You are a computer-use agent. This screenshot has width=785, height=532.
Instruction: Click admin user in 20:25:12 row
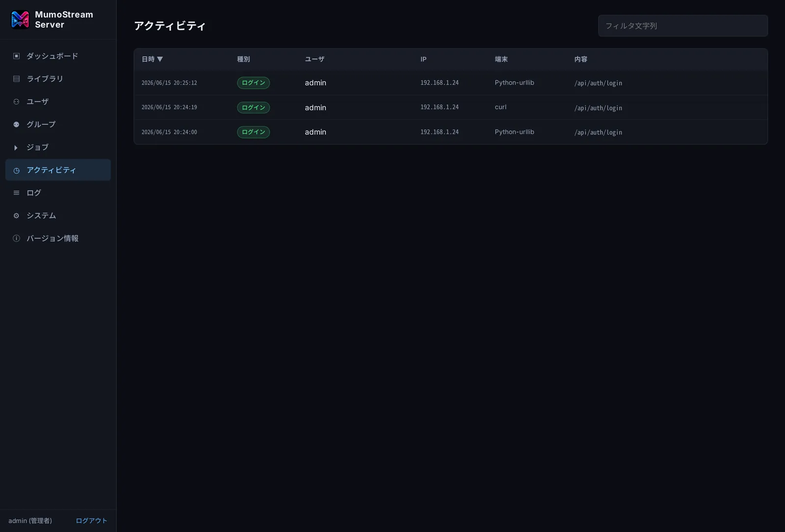[x=315, y=83]
